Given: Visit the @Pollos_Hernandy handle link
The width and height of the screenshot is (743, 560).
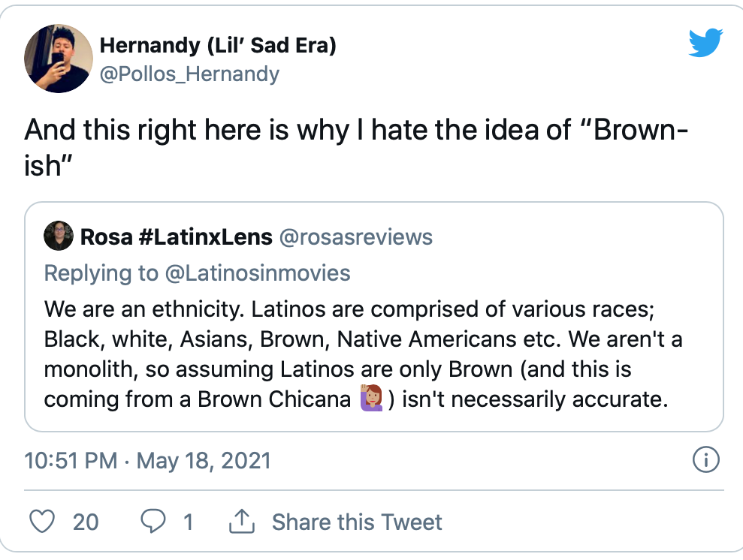Looking at the screenshot, I should pyautogui.click(x=189, y=74).
